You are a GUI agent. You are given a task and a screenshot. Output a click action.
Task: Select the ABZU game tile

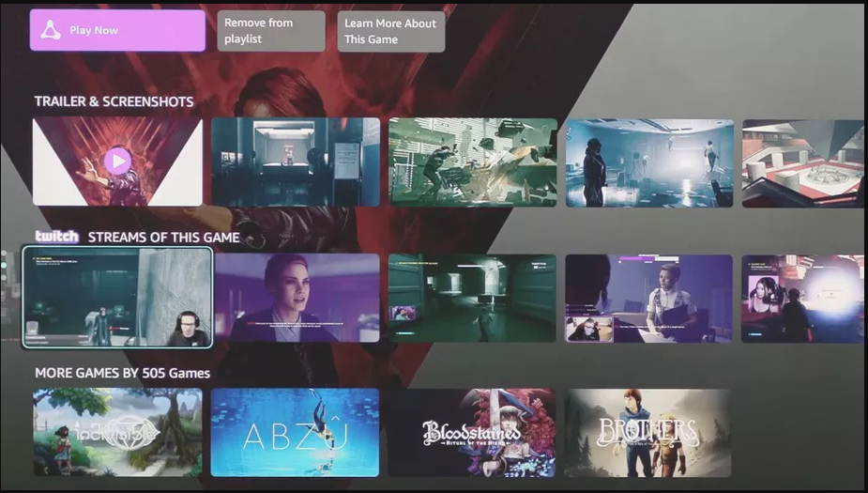click(295, 433)
